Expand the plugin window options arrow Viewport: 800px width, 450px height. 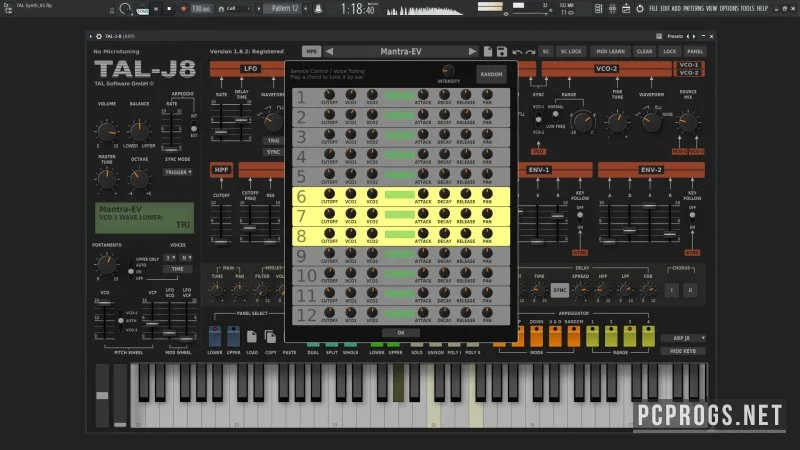91,37
